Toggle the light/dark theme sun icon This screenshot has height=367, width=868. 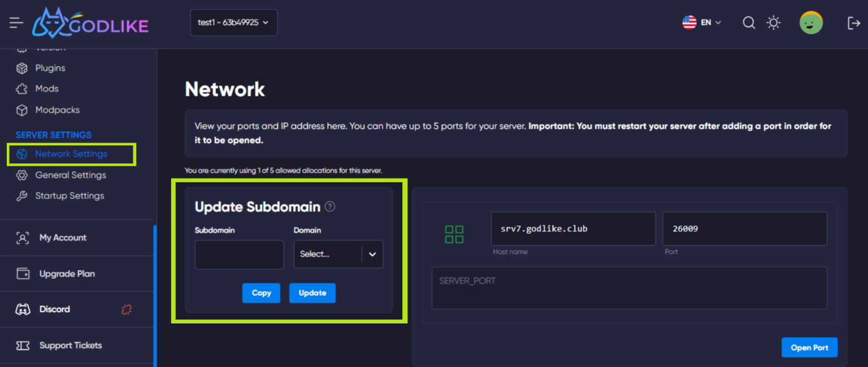tap(773, 23)
